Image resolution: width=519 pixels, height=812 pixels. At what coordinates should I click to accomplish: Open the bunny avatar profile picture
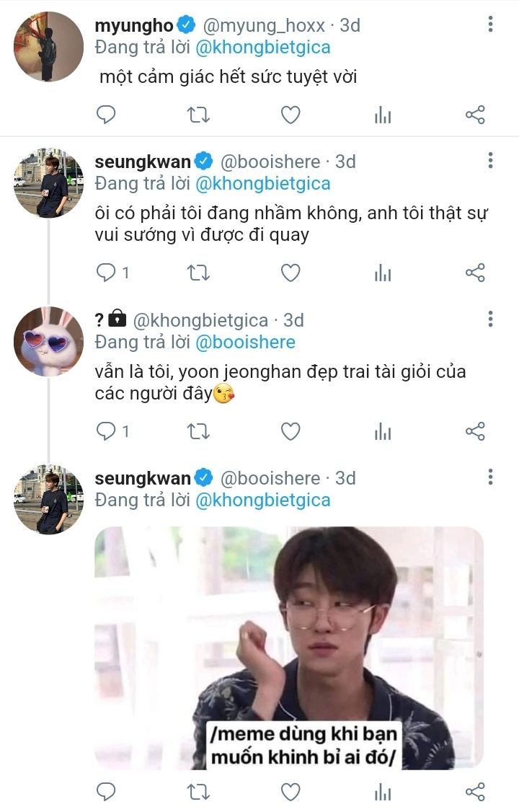click(49, 341)
